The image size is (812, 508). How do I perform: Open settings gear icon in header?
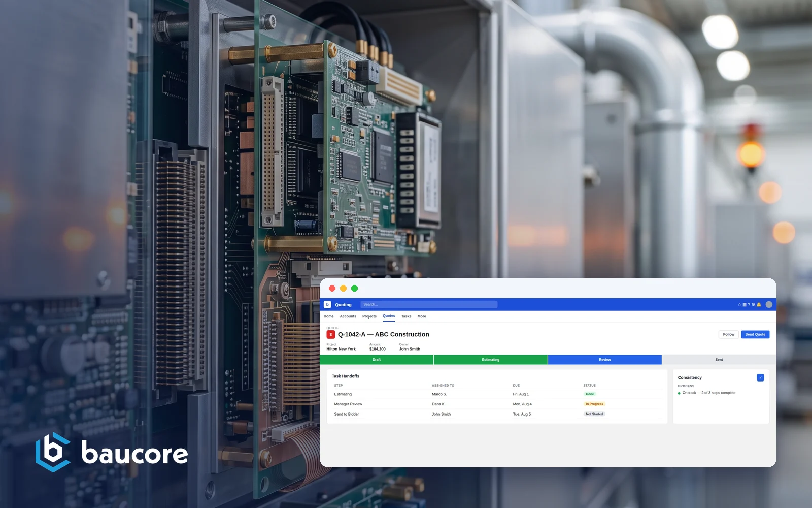tap(753, 304)
